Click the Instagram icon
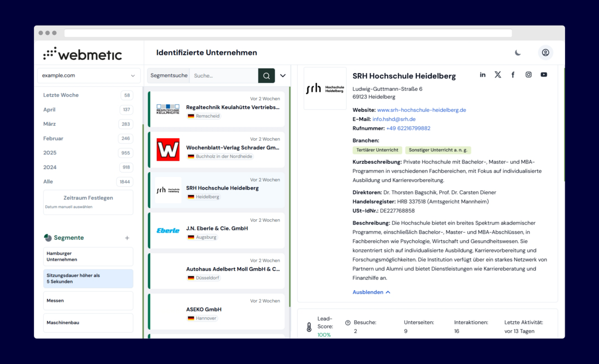 (x=528, y=75)
